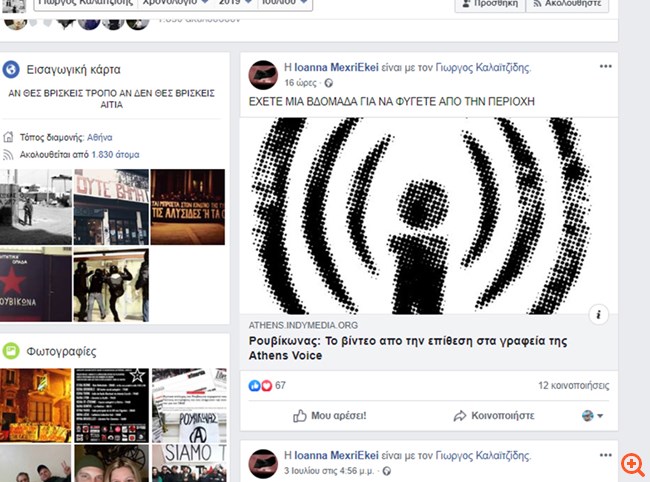Image resolution: width=650 pixels, height=482 pixels.
Task: Click the Κοινοποιήστε share button
Action: [x=494, y=415]
